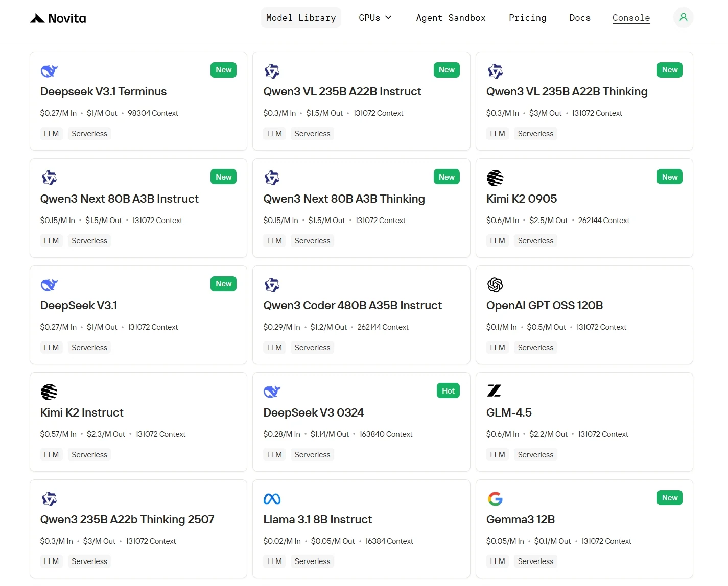
Task: Click the LLM tag on Deepseek V3.1 Terminus
Action: [51, 134]
